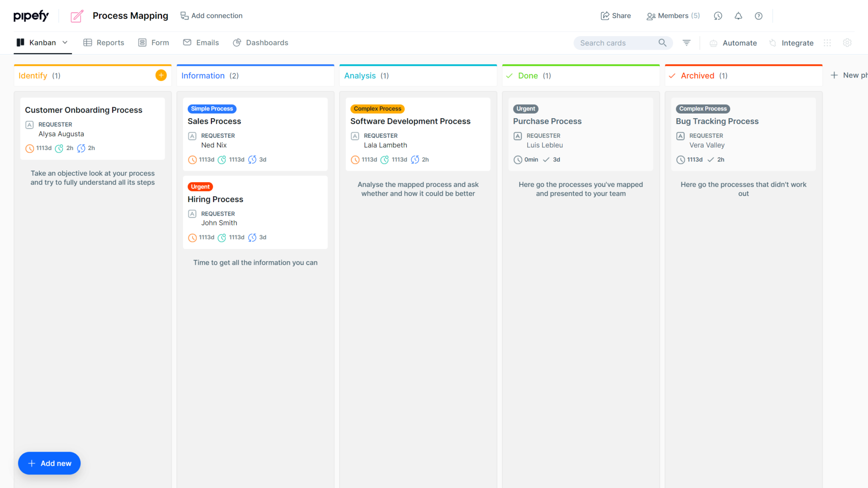Open the pipe settings gear icon
Image resolution: width=868 pixels, height=488 pixels.
click(x=847, y=43)
